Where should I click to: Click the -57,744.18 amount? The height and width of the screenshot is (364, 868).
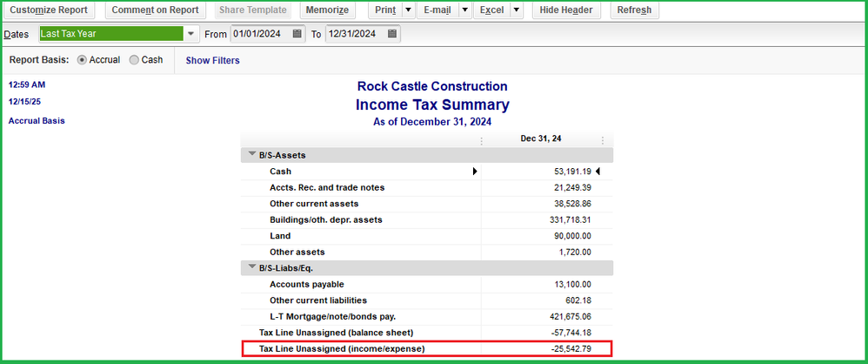coord(571,333)
